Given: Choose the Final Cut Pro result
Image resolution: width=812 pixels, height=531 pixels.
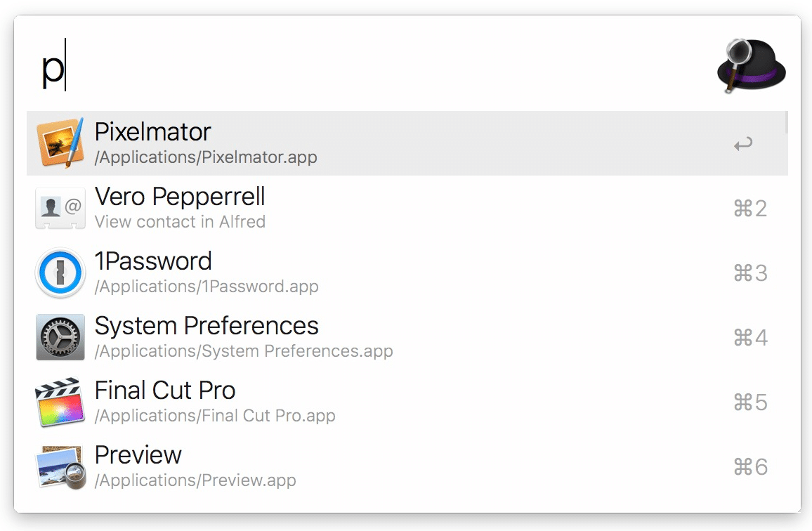Looking at the screenshot, I should point(165,391).
